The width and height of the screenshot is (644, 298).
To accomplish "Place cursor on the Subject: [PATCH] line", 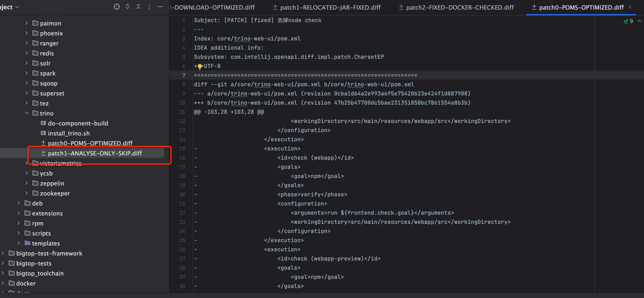I will tap(258, 20).
